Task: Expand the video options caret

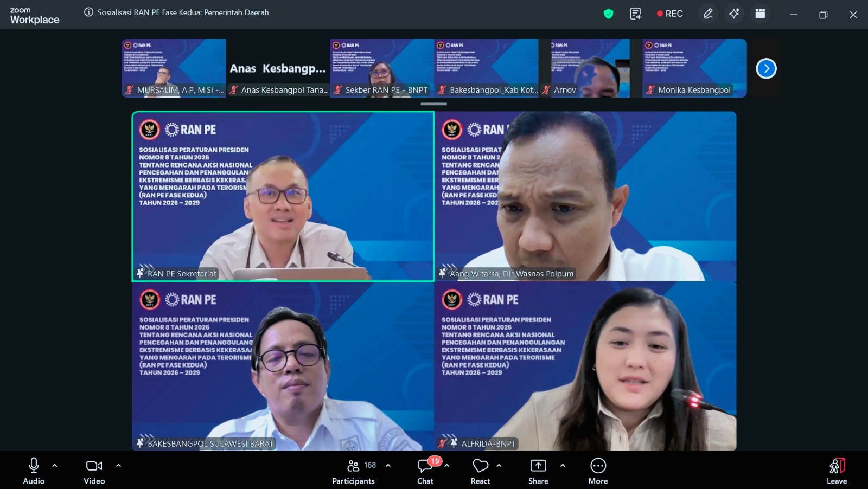Action: pyautogui.click(x=118, y=465)
